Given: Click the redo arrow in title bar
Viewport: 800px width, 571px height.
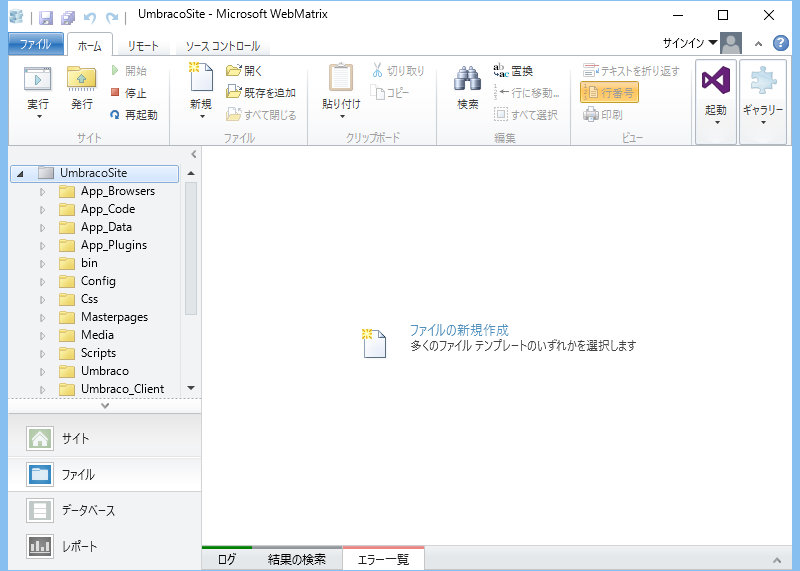Looking at the screenshot, I should 112,18.
